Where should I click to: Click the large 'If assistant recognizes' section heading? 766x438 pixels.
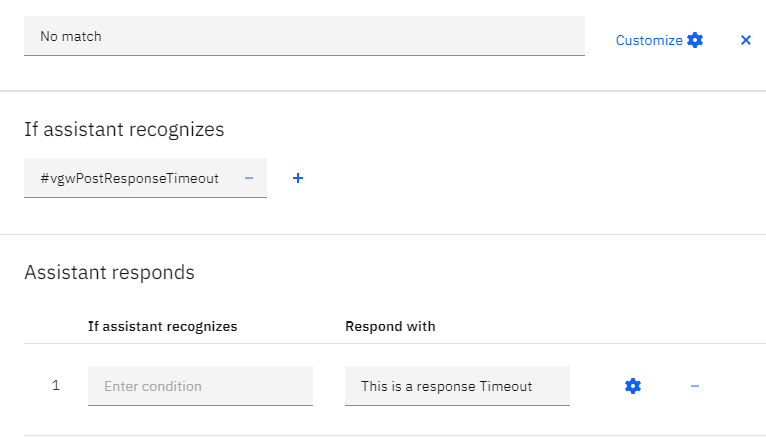coord(124,129)
